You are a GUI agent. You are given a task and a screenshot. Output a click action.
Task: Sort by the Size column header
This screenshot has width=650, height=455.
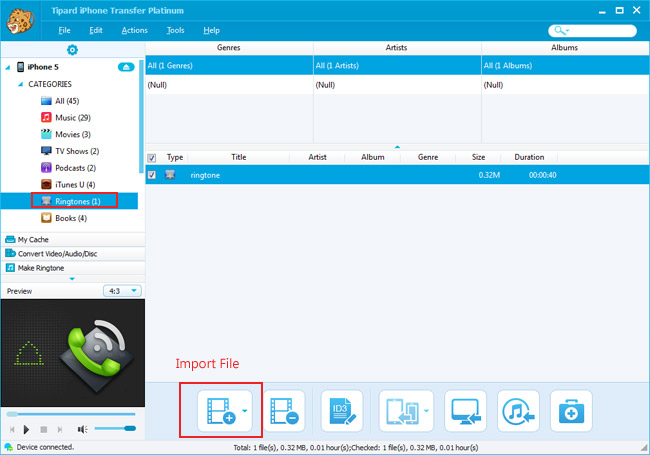478,157
